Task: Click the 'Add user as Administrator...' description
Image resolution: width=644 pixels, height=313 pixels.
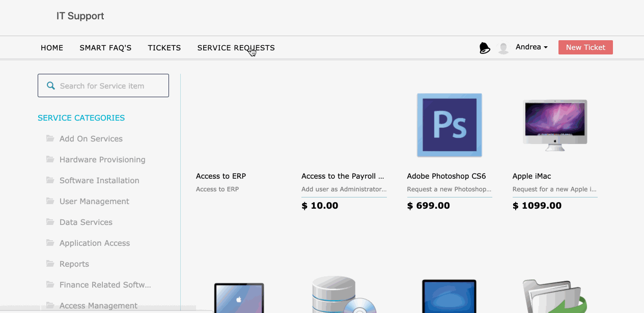Action: (x=344, y=189)
